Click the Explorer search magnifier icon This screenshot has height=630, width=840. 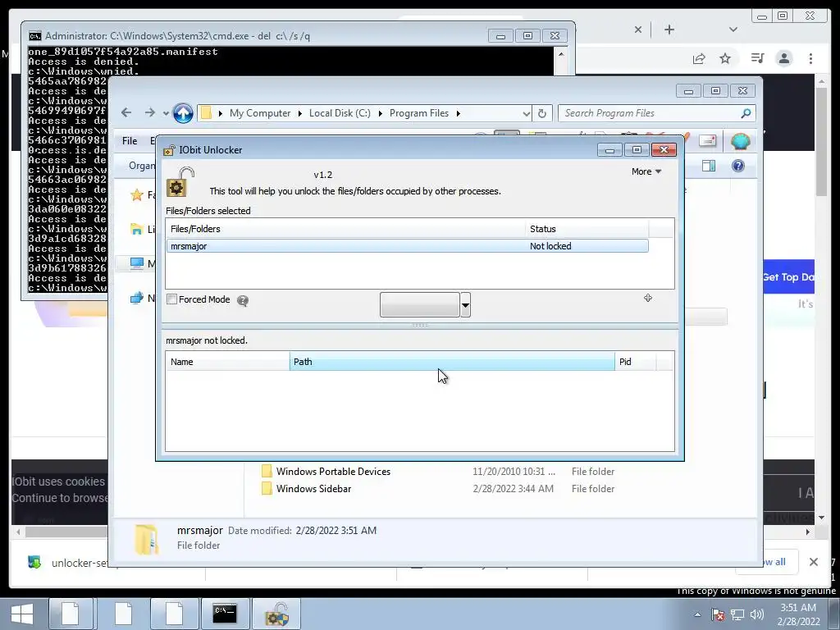[746, 113]
